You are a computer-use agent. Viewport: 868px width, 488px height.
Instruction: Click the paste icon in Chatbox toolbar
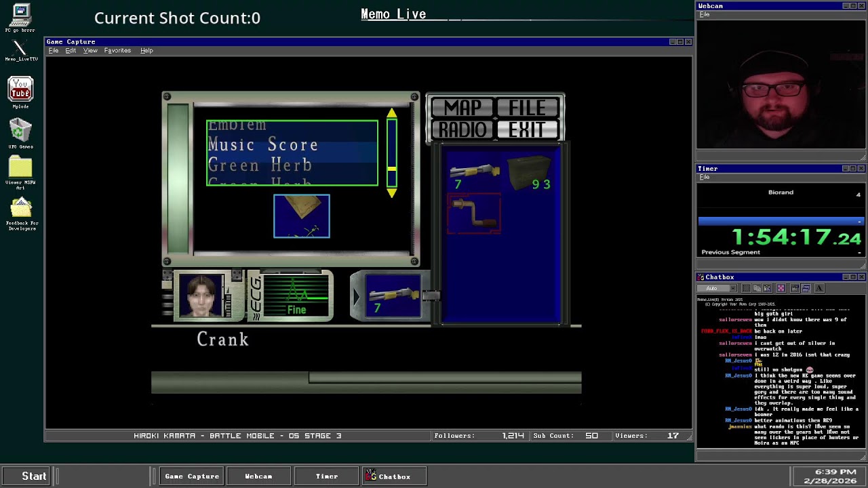coord(768,288)
